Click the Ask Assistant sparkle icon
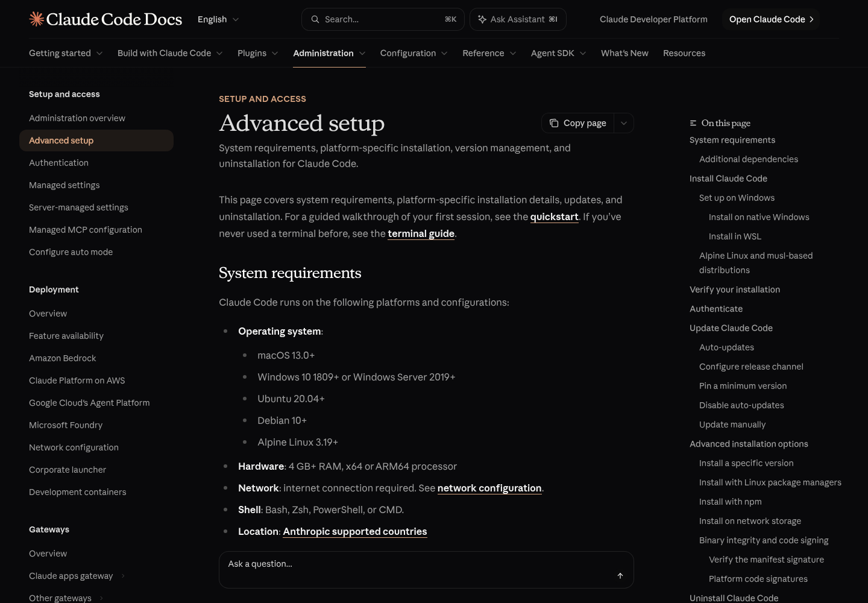 482,19
